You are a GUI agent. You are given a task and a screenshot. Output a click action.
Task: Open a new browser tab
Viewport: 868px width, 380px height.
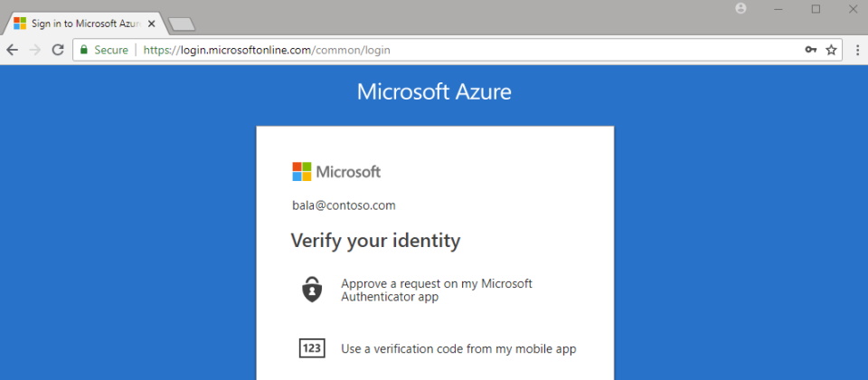[182, 24]
